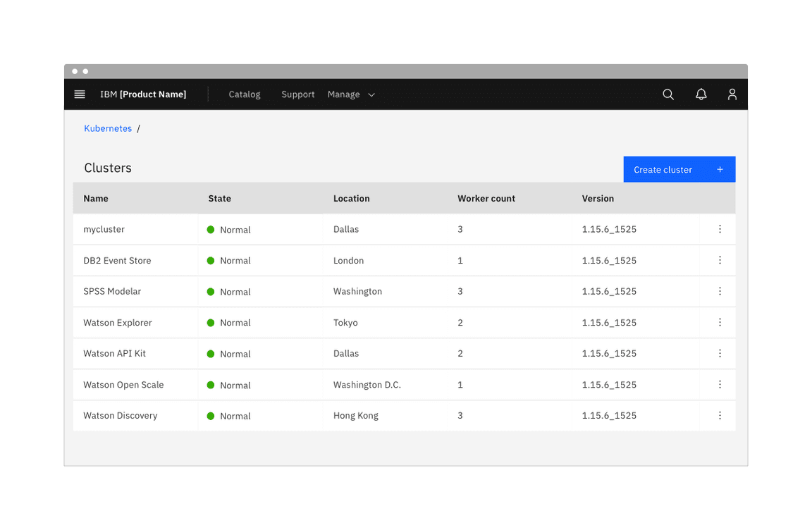Click the search magnifier icon
812x530 pixels.
tap(668, 94)
